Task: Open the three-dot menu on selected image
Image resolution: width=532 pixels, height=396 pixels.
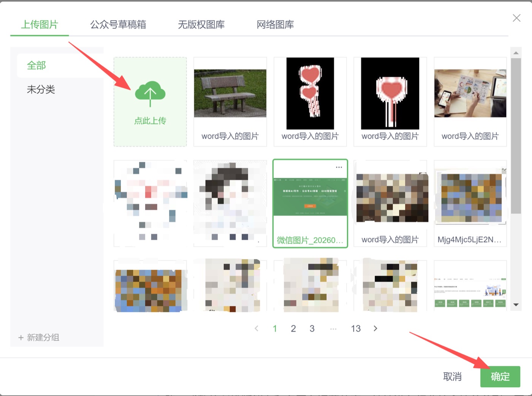Action: 339,167
